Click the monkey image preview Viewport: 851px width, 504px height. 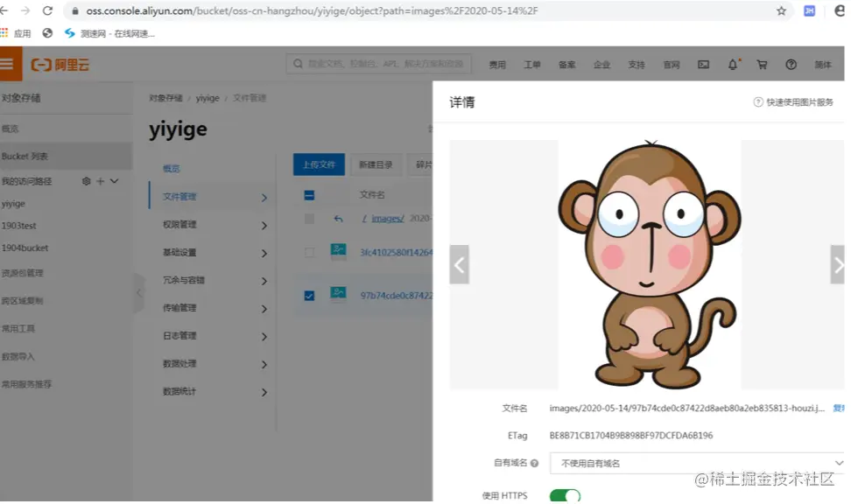point(650,265)
